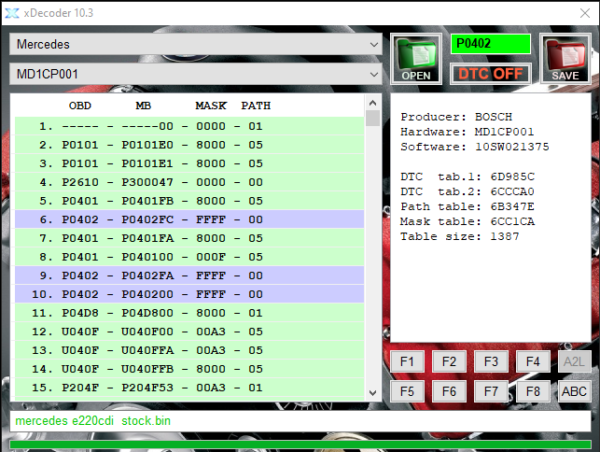The height and width of the screenshot is (452, 600).
Task: Click the OPEN file icon button
Action: (415, 58)
